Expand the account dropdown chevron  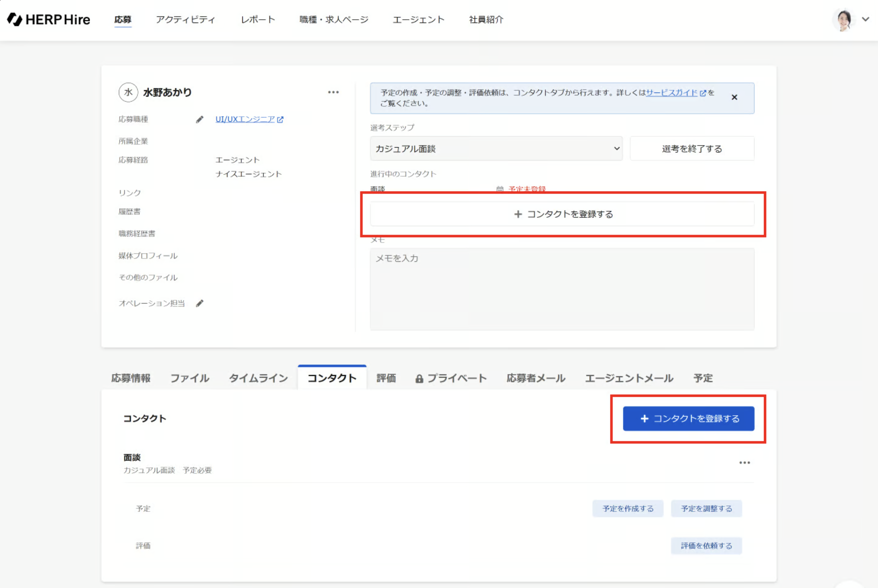click(865, 19)
